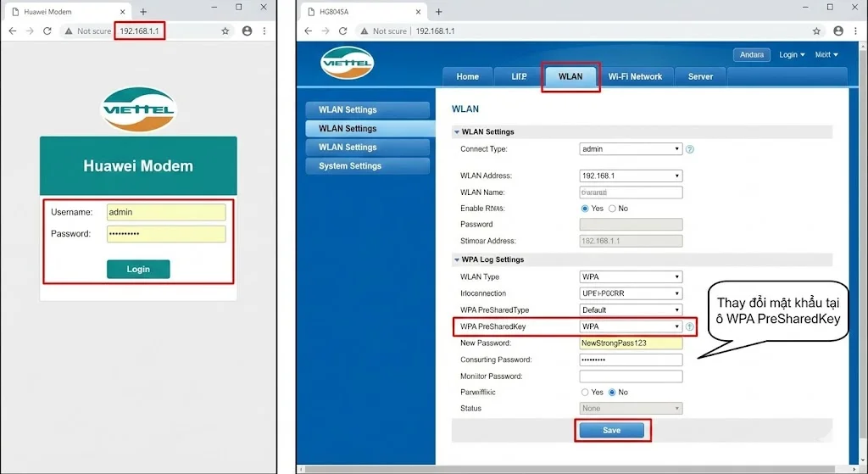Image resolution: width=868 pixels, height=474 pixels.
Task: Open WPA PreSharedKey dropdown
Action: (631, 326)
